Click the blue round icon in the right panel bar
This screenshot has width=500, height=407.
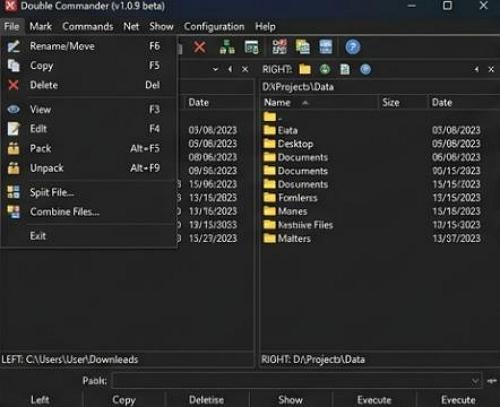coord(365,69)
